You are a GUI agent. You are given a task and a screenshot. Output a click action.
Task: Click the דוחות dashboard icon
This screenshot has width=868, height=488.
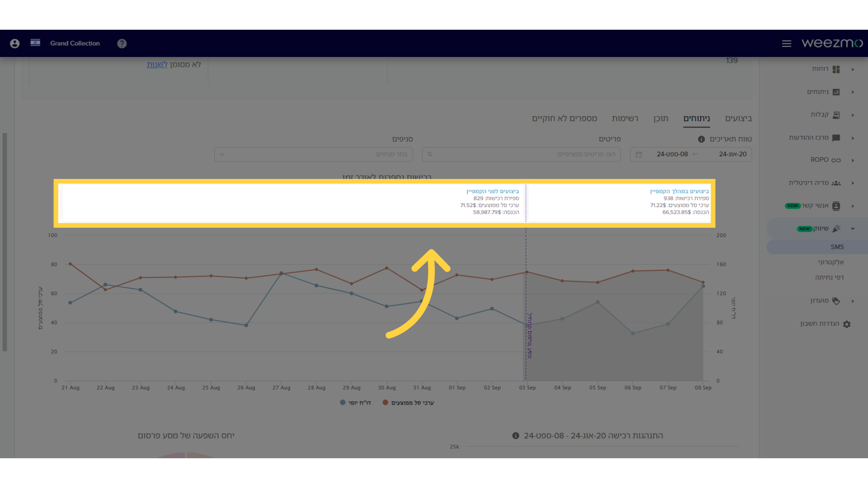(x=836, y=69)
